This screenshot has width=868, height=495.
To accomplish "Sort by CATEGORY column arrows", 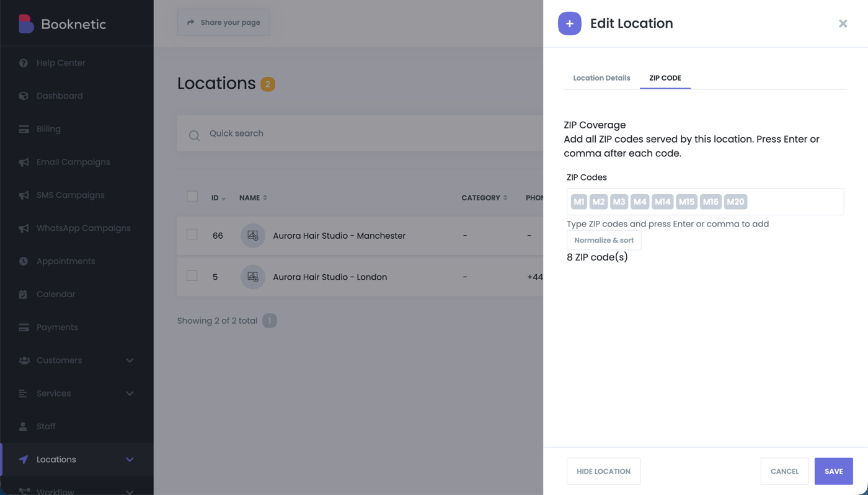I will click(x=505, y=198).
